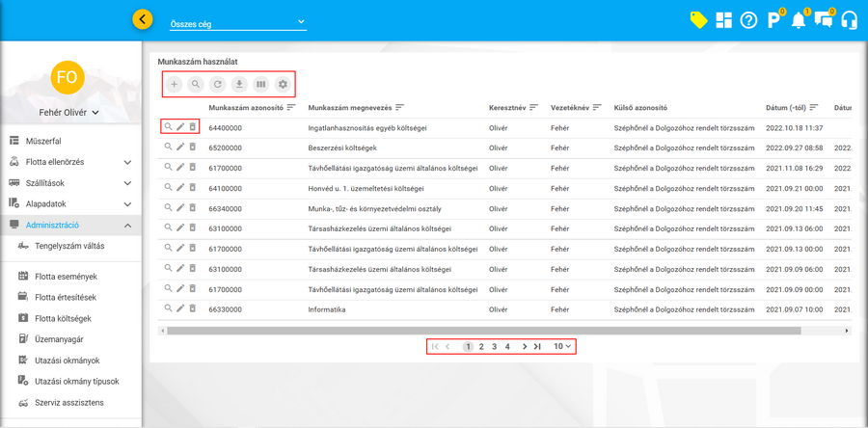Click the download export icon in the toolbar

(x=239, y=85)
